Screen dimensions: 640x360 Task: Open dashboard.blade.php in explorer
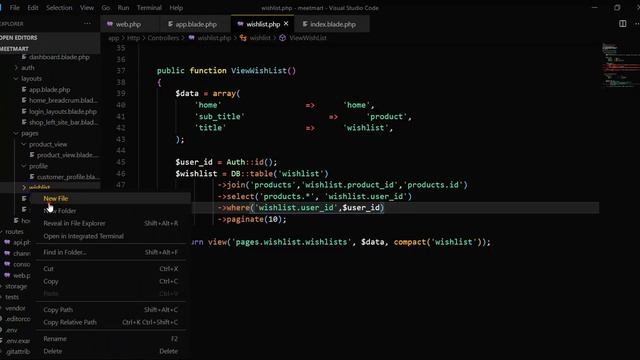tap(59, 57)
